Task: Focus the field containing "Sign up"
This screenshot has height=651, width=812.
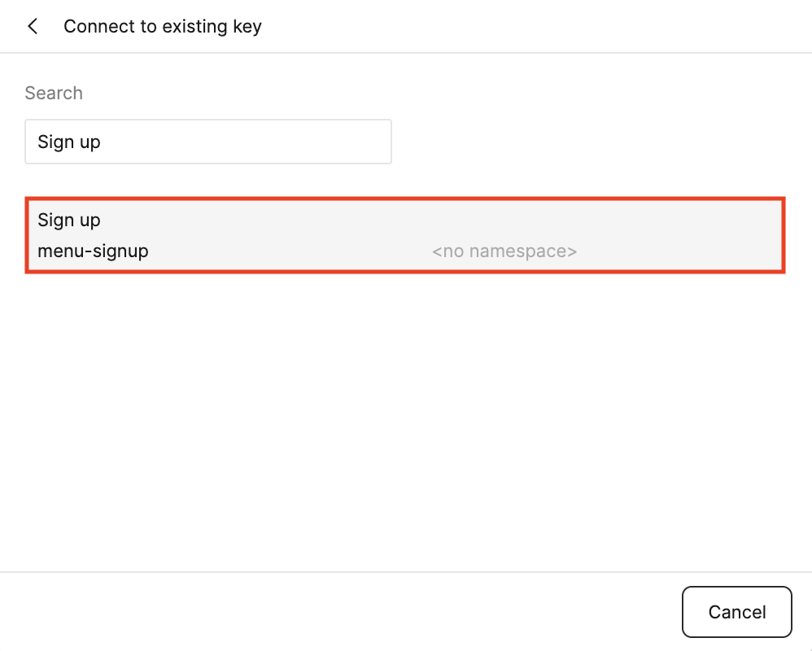Action: (x=208, y=142)
